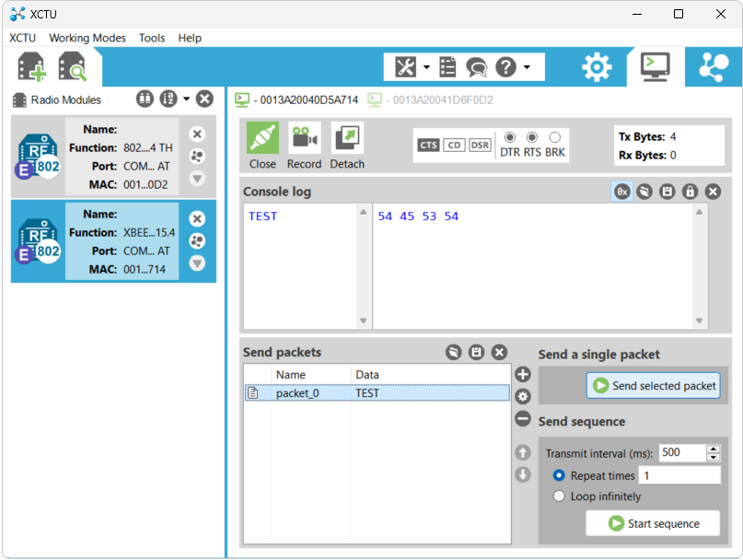The width and height of the screenshot is (743, 560).
Task: Move selected packet down
Action: pos(523,474)
